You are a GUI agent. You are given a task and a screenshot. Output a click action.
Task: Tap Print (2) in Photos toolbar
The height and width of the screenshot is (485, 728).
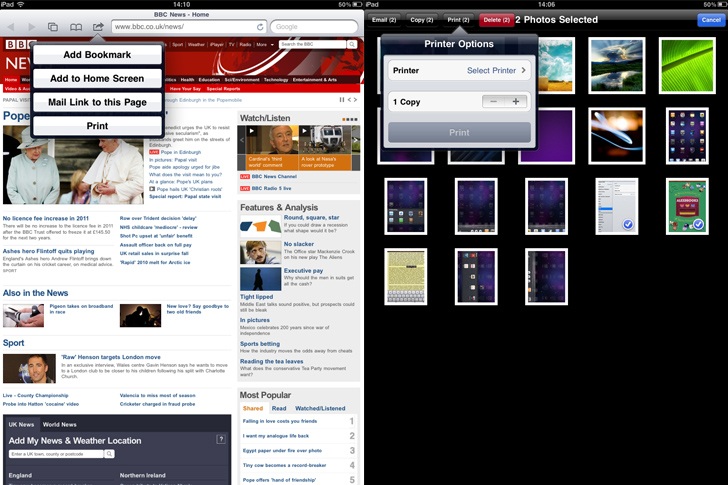[458, 20]
